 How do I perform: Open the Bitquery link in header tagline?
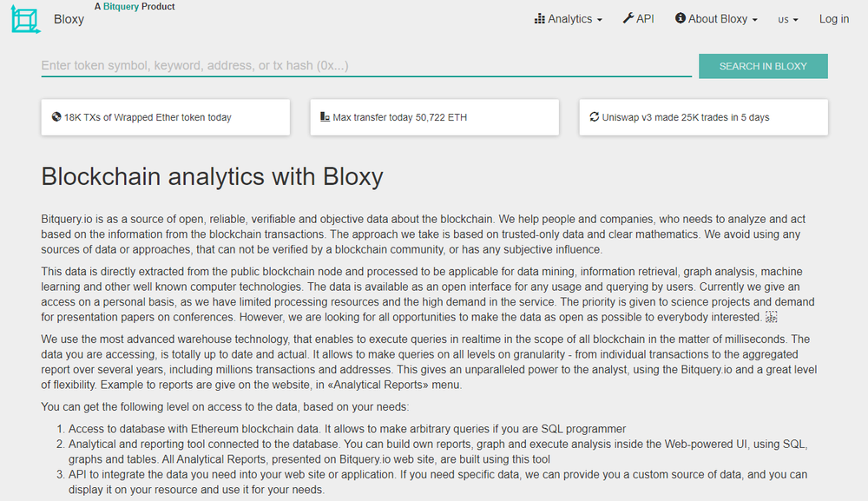tap(122, 7)
